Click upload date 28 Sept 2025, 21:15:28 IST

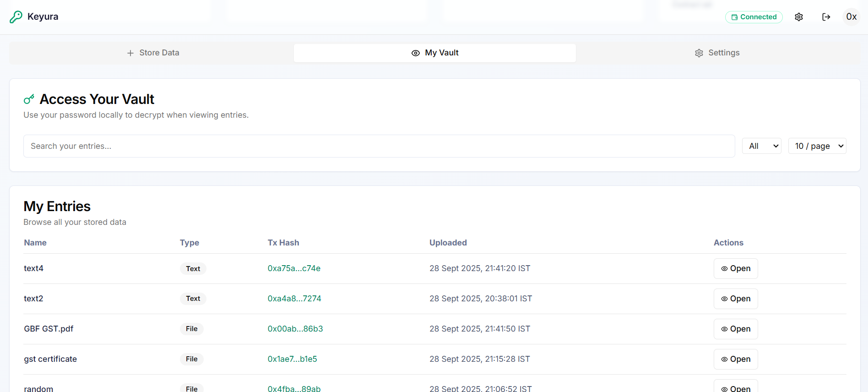(x=480, y=359)
